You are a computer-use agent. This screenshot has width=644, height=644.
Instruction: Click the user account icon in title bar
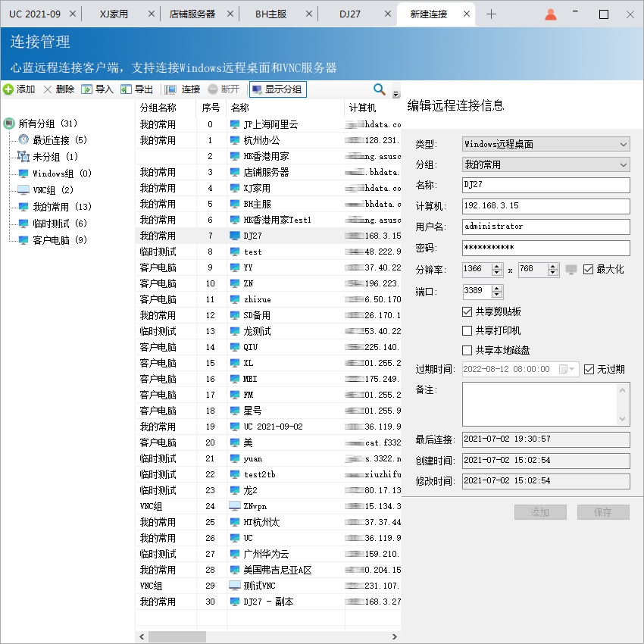click(x=550, y=14)
